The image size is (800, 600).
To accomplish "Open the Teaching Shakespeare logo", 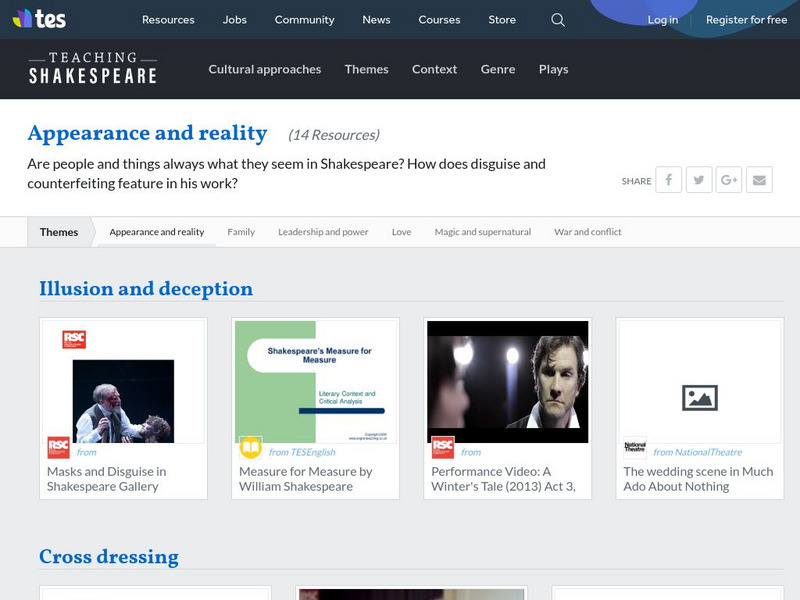I will point(92,68).
